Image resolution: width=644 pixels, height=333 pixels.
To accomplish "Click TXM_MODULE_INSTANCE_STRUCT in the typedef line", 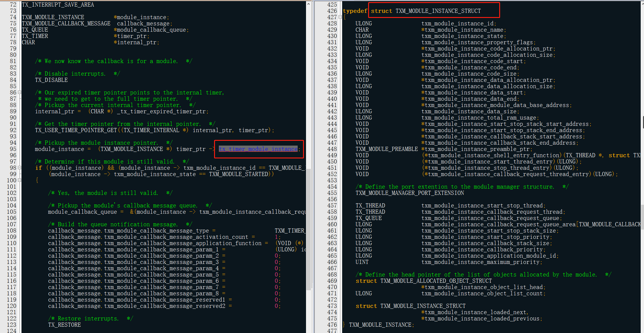I will click(x=438, y=11).
